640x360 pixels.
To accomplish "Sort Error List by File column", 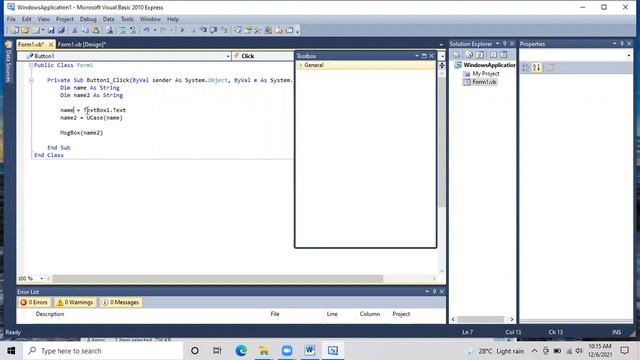I will (x=275, y=314).
